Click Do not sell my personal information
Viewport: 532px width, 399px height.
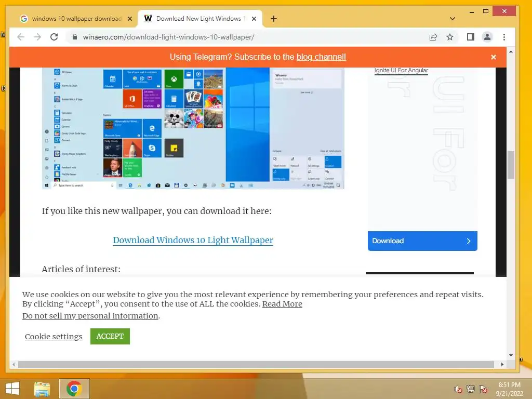tap(90, 316)
